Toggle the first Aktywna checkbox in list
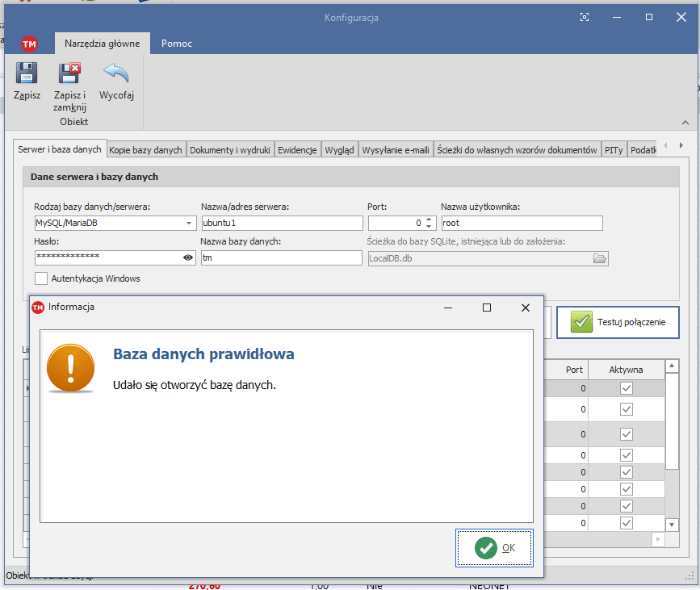The height and width of the screenshot is (590, 700). [626, 388]
